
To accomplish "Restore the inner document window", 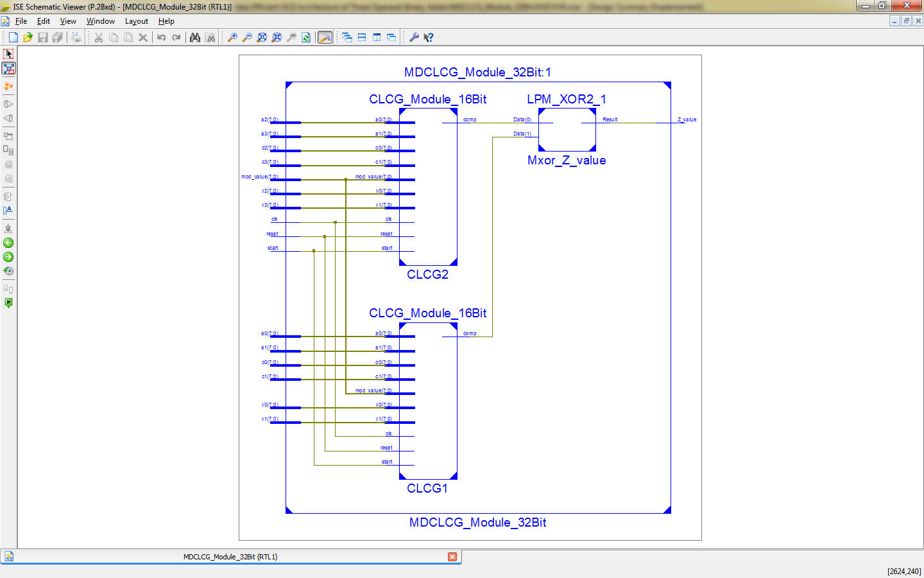I will (906, 21).
